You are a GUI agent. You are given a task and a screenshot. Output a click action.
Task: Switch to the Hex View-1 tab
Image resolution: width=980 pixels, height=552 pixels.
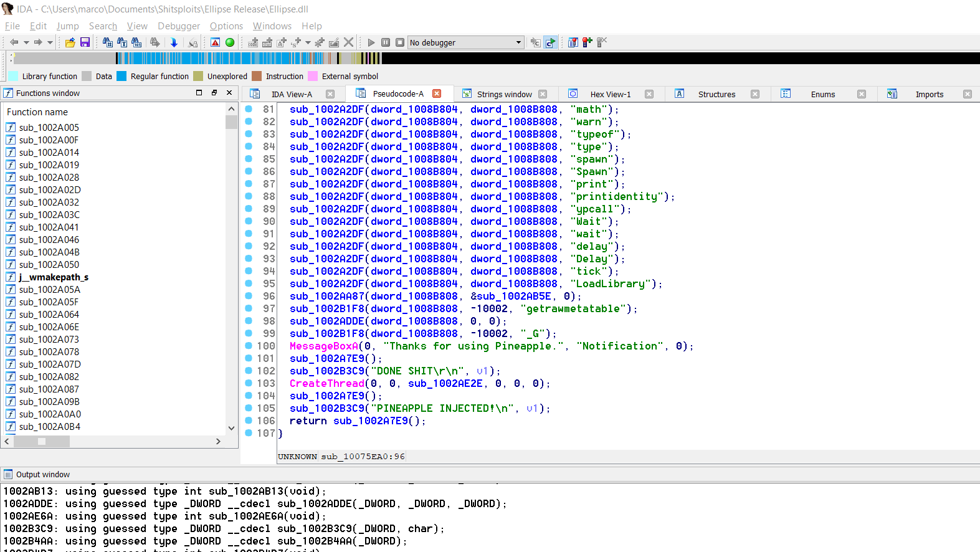click(610, 94)
